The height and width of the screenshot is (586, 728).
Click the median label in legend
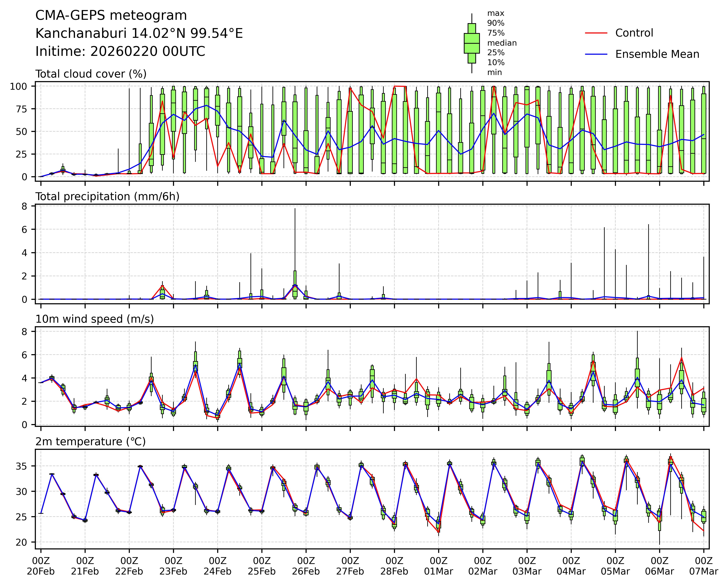[502, 43]
